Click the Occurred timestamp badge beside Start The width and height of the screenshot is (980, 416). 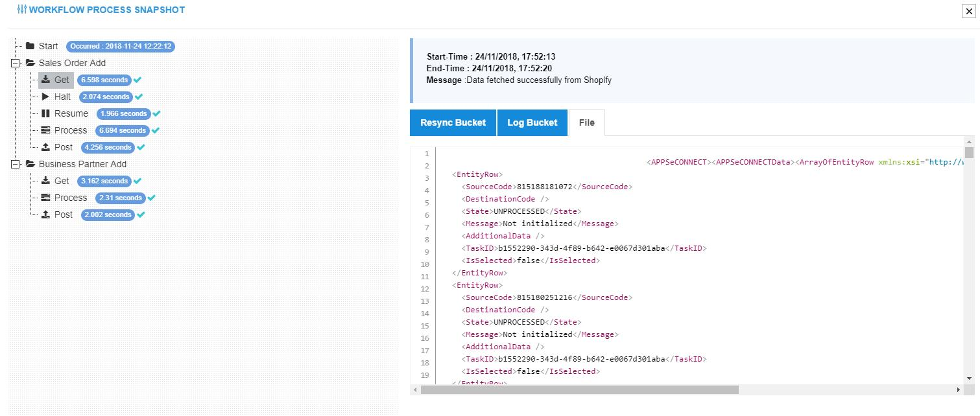121,47
